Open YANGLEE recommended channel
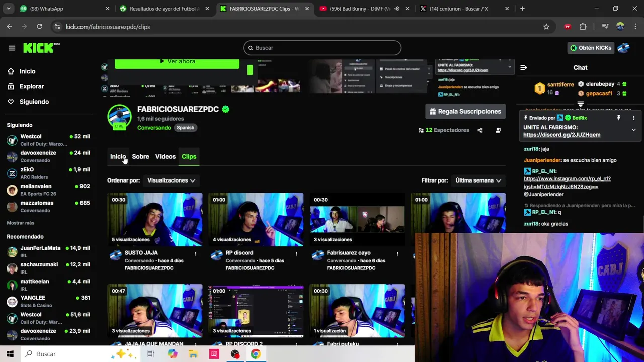This screenshot has width=644, height=362. 48,301
